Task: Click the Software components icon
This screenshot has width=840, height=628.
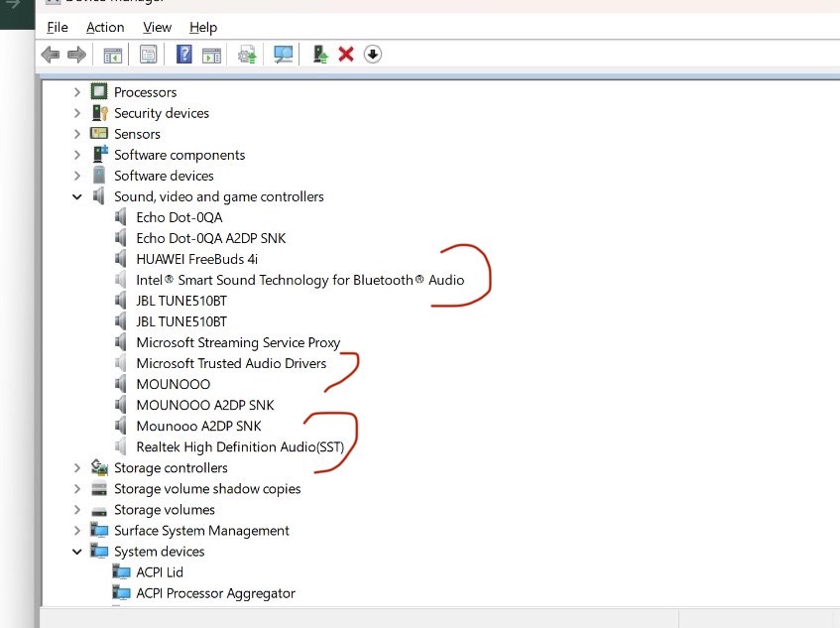Action: [99, 154]
